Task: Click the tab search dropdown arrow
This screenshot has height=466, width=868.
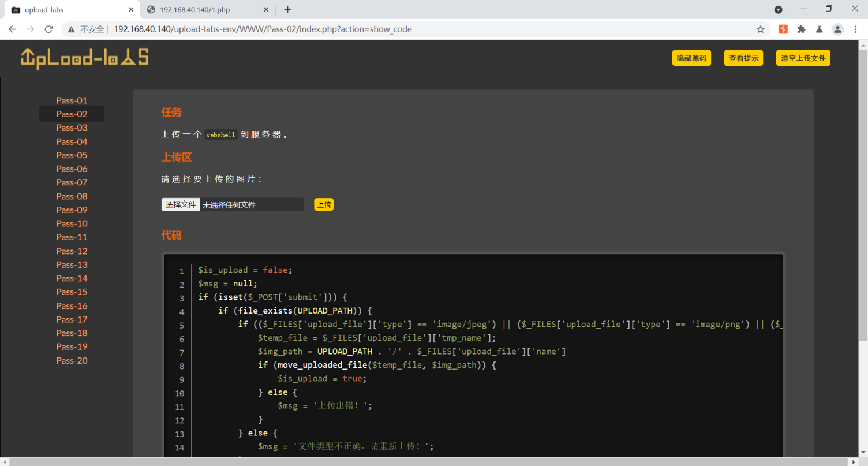Action: tap(778, 9)
